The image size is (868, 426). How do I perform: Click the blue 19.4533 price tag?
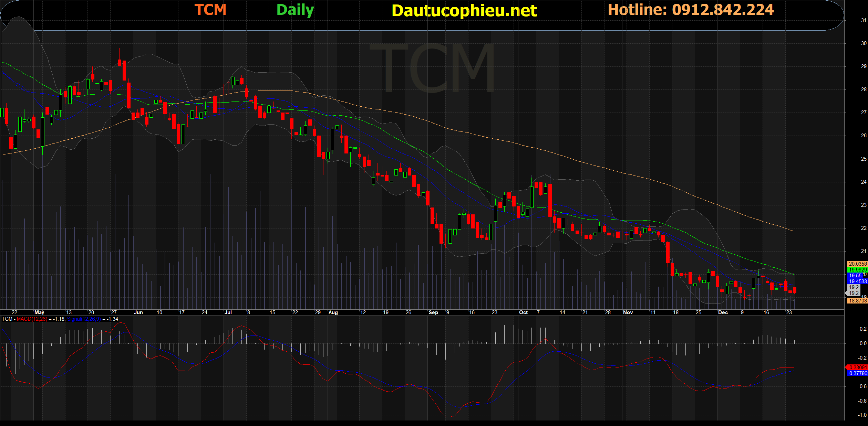(857, 281)
